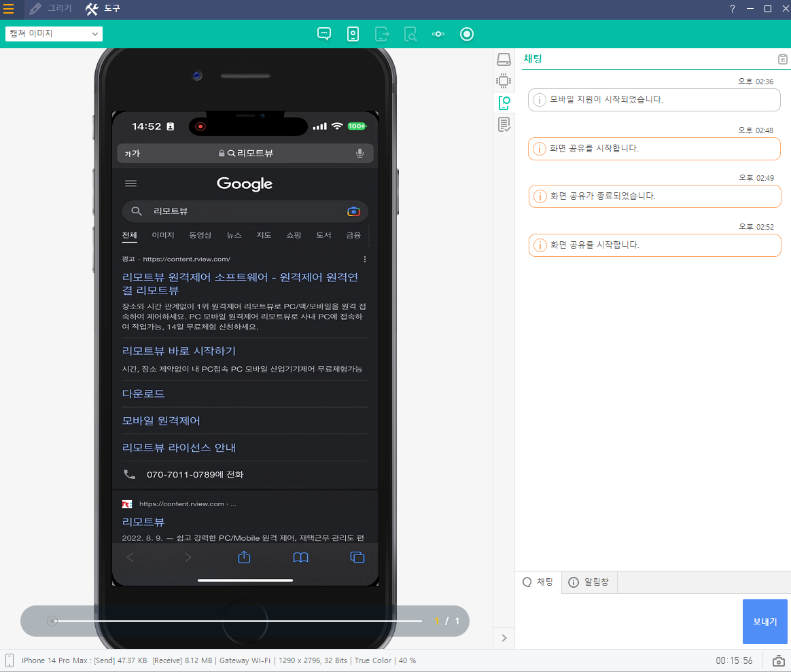Open the ad's three-dot options menu

pos(365,260)
